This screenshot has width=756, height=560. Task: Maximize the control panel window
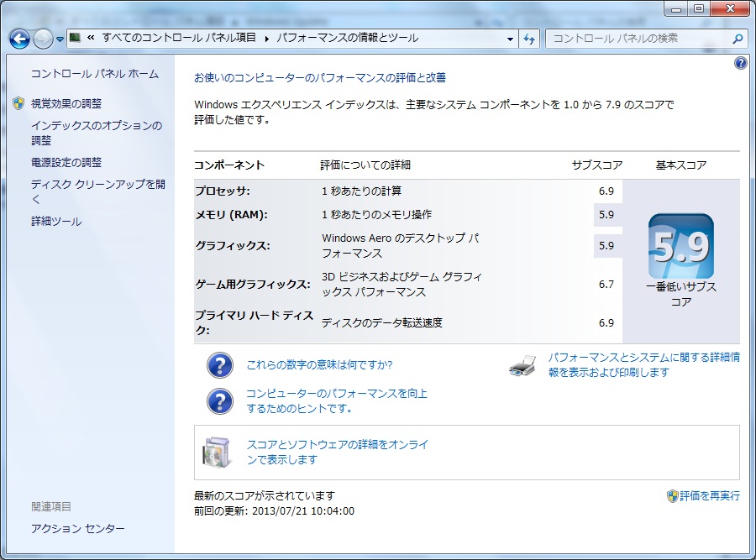pos(699,8)
